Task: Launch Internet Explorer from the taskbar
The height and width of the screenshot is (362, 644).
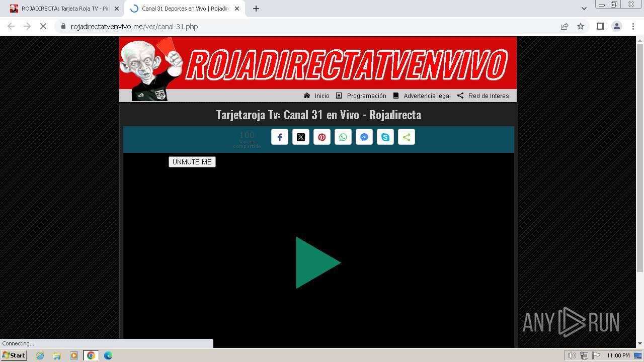Action: (40, 355)
